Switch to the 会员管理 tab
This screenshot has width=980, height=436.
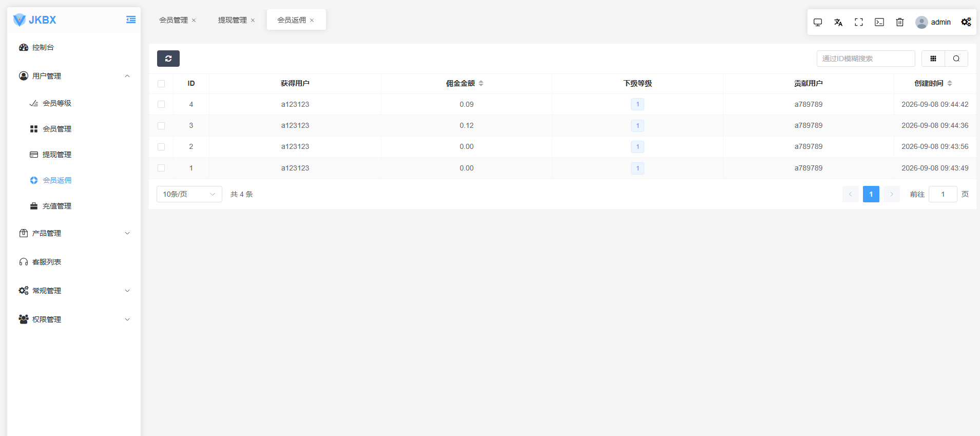(174, 20)
